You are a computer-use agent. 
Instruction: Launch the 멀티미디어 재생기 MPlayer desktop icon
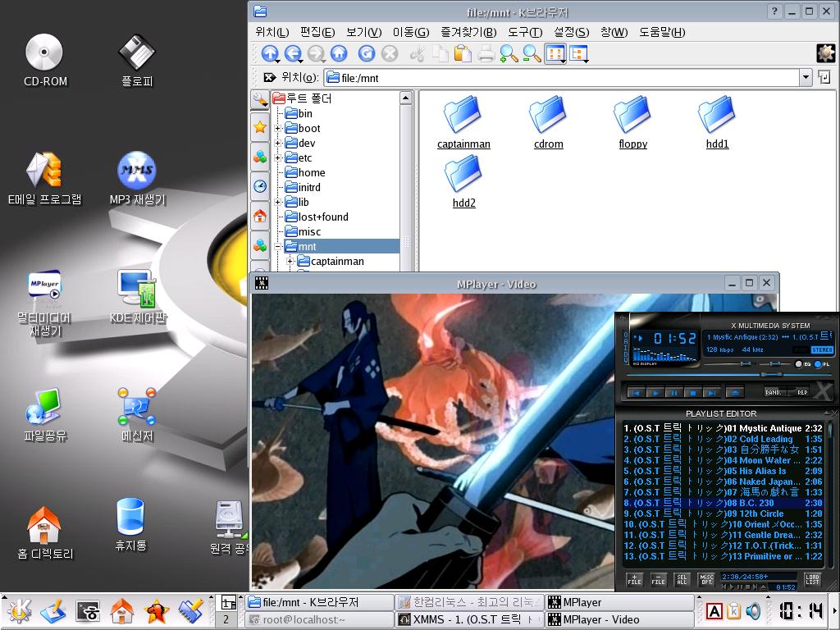(45, 304)
